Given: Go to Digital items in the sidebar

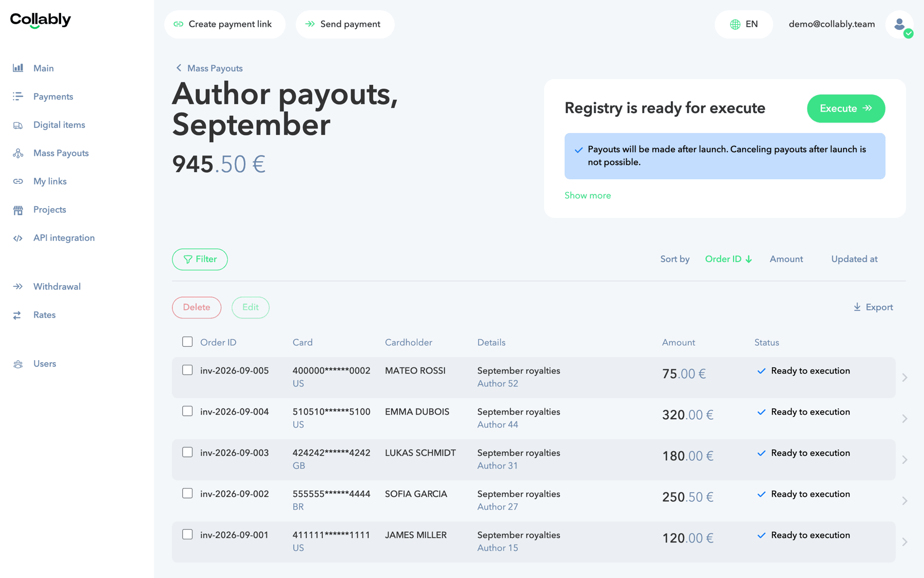Looking at the screenshot, I should pos(59,125).
